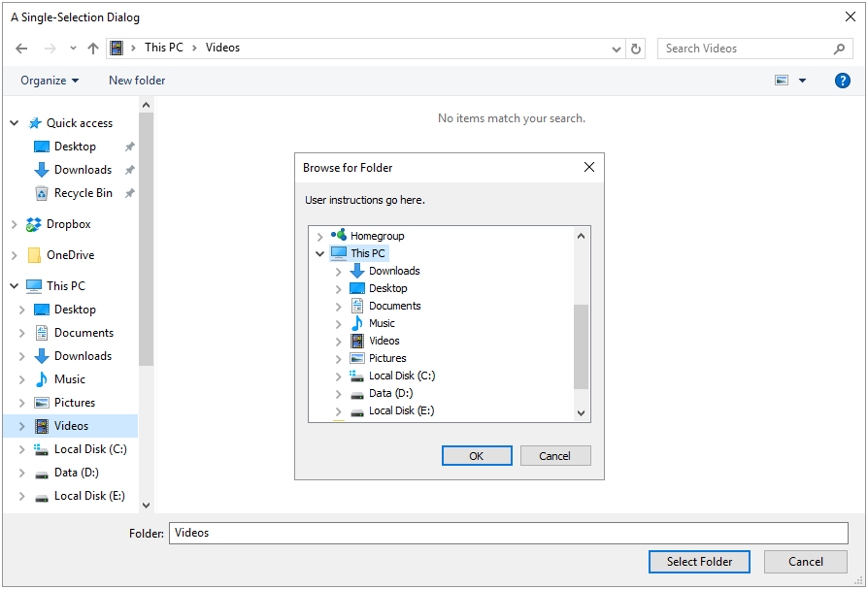Click Music note icon in sidebar
The image size is (868, 589).
(x=42, y=379)
